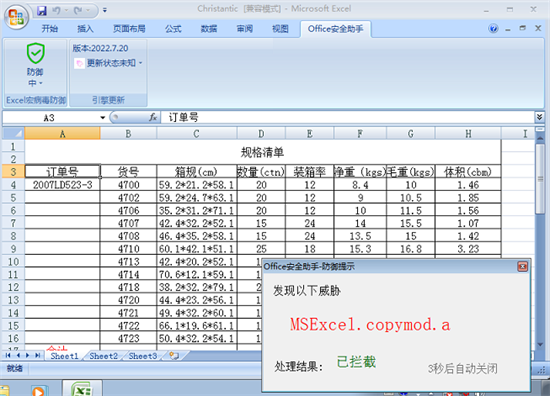Switch to the 页面布局 tab

tap(129, 29)
